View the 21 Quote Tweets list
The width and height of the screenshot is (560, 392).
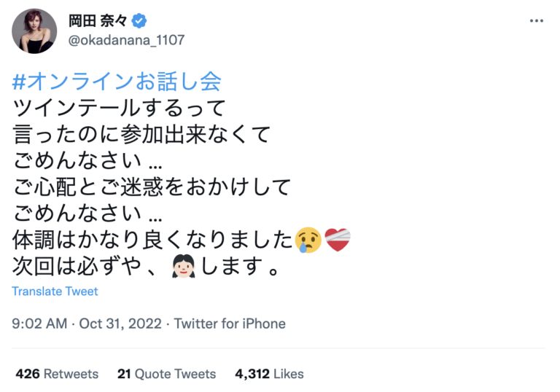click(x=166, y=374)
